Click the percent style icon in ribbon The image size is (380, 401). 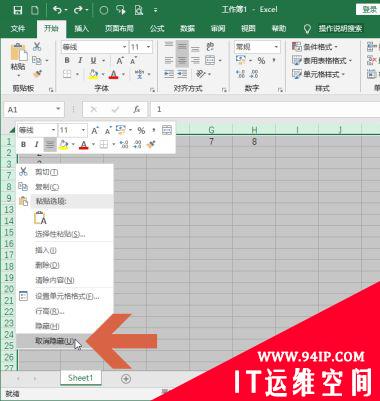261,61
